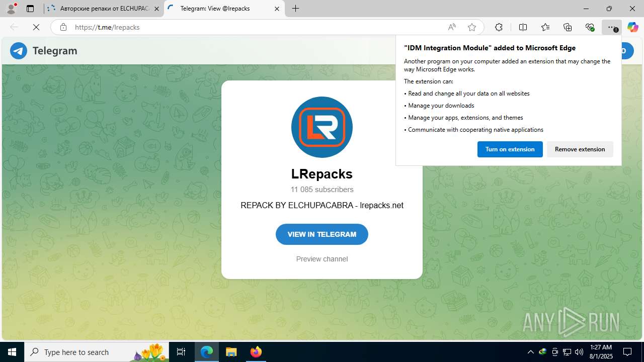Screen dimensions: 644x362
Task: Click the 11 085 subscribers text
Action: (x=322, y=190)
